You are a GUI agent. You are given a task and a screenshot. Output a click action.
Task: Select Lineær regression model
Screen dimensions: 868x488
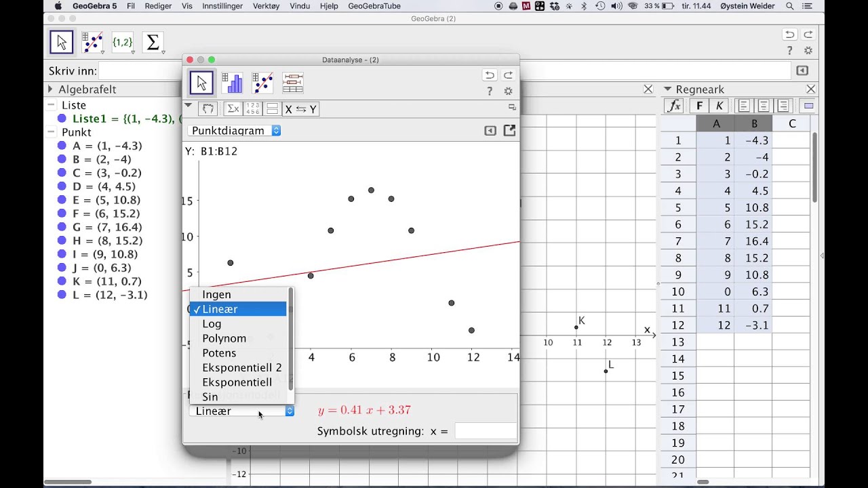239,309
